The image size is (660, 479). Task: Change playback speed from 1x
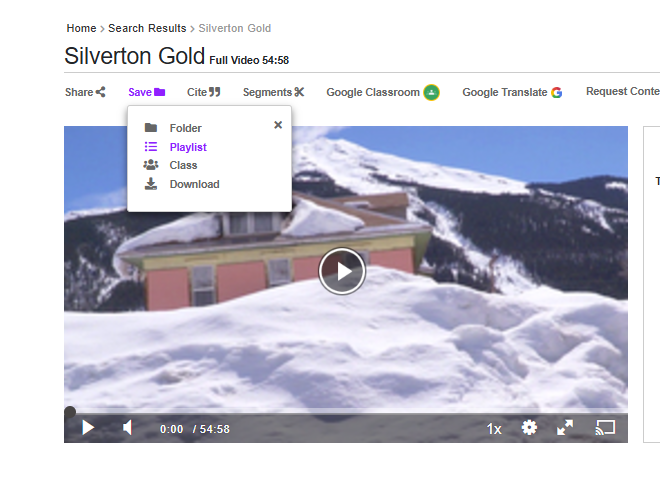coord(494,429)
